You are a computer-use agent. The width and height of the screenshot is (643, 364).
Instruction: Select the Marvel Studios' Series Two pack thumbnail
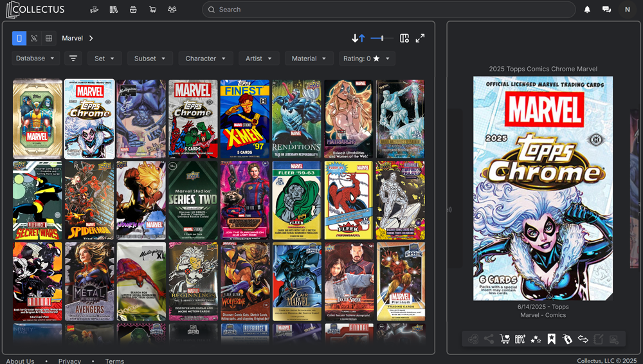tap(193, 200)
